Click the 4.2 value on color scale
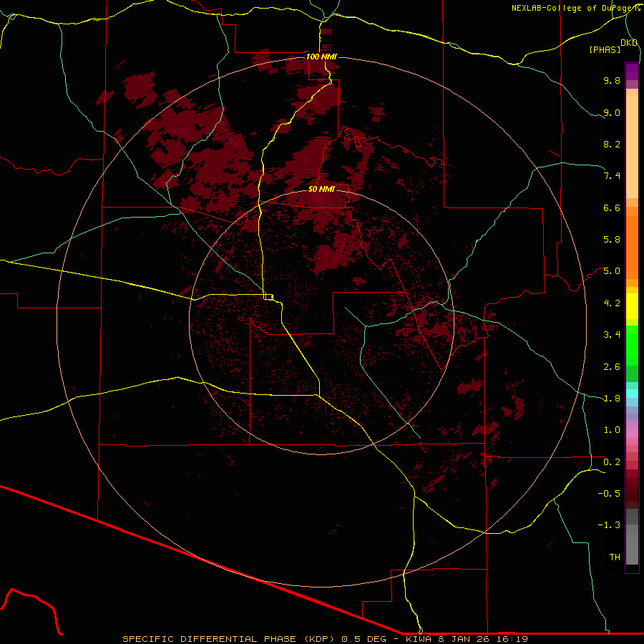This screenshot has height=644, width=644. pyautogui.click(x=612, y=303)
